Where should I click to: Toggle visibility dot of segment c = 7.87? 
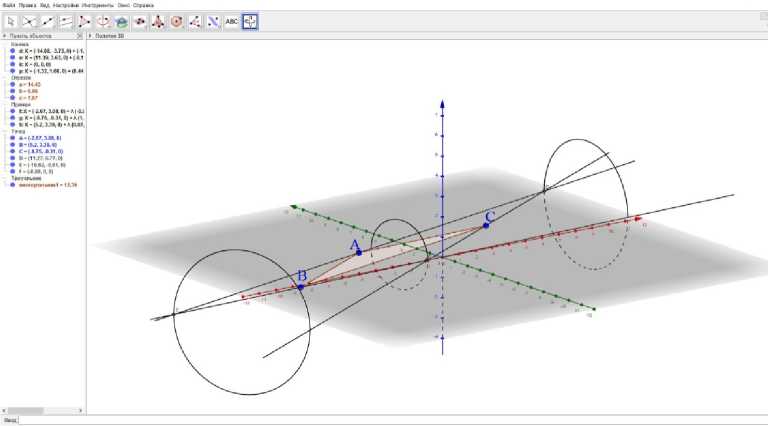tap(13, 98)
